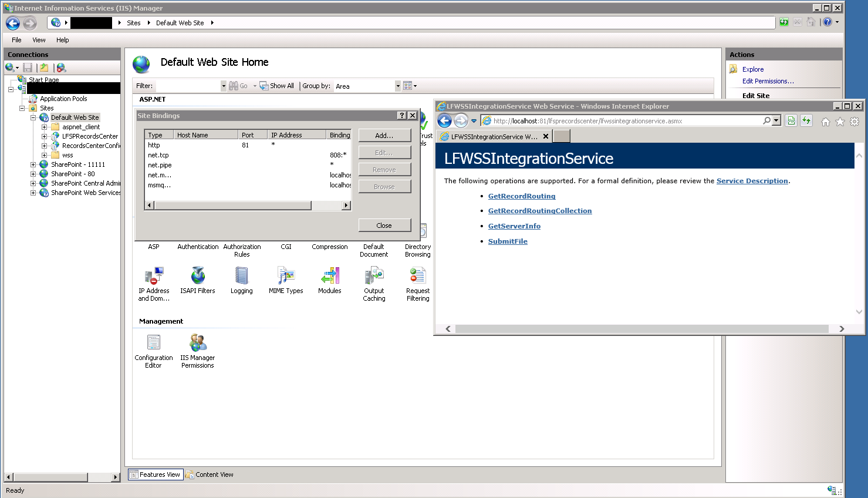Image resolution: width=868 pixels, height=498 pixels.
Task: Open the Modules feature icon
Action: [330, 280]
